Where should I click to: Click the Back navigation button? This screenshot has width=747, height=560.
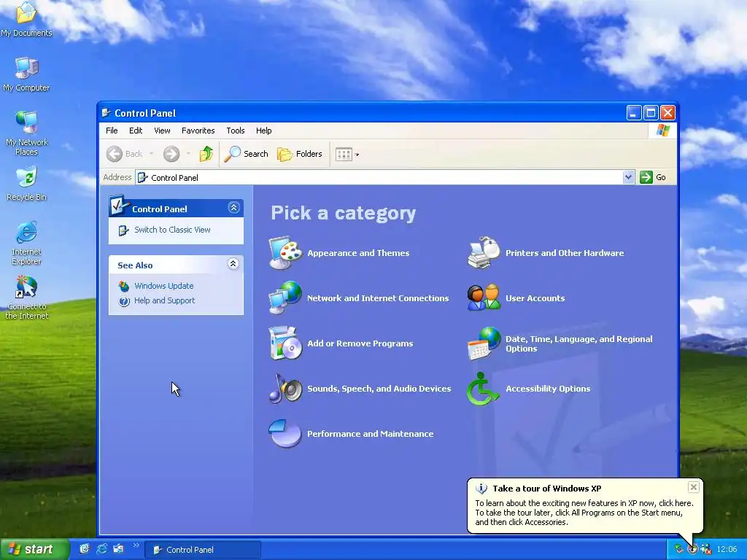[x=124, y=154]
